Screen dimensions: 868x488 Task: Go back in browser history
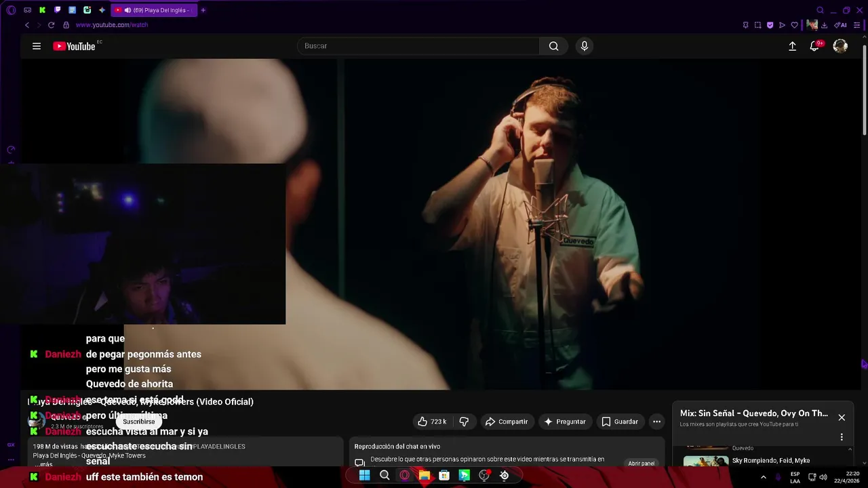(x=27, y=25)
